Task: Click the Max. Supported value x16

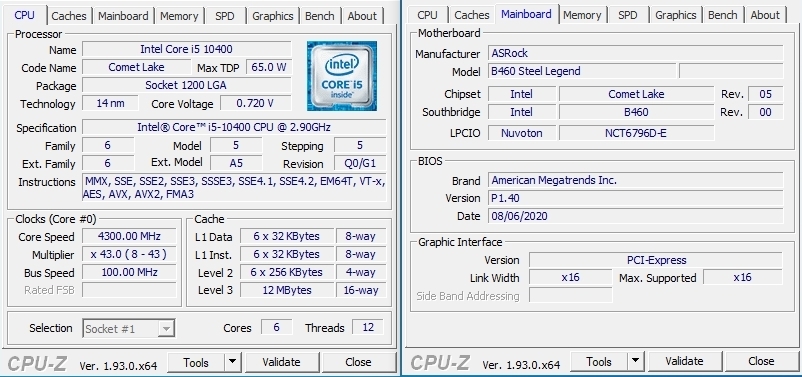Action: 743,277
